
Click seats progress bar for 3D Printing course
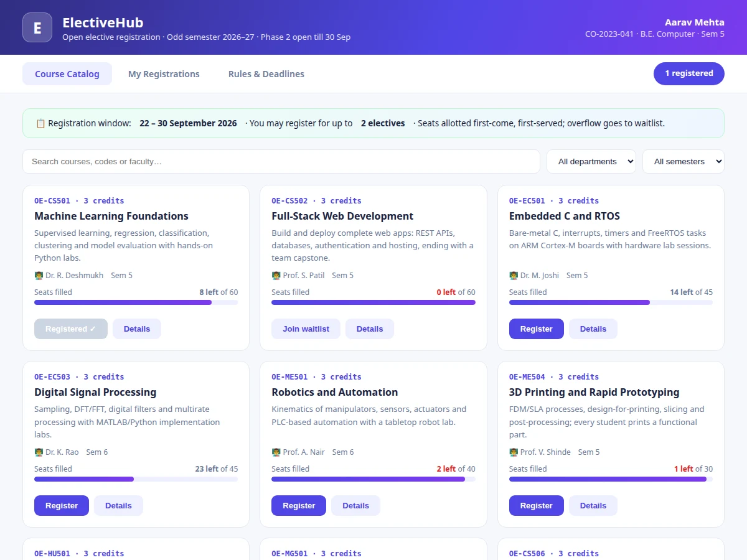(611, 479)
